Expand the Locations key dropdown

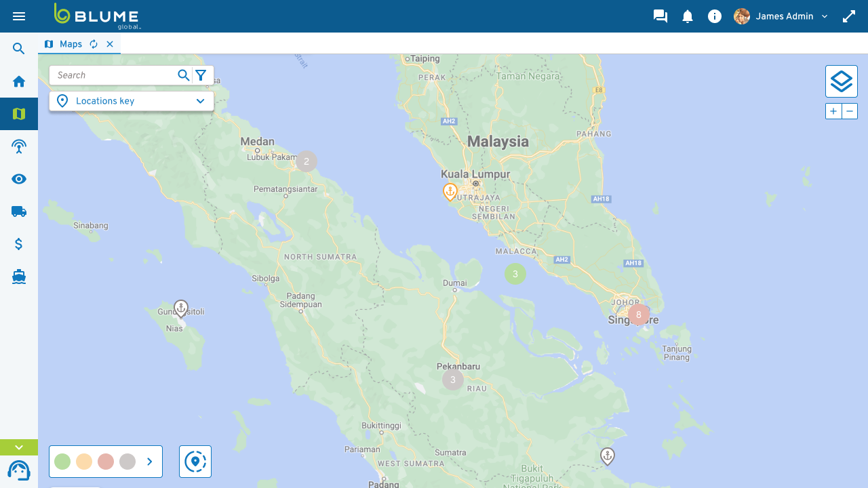tap(132, 101)
